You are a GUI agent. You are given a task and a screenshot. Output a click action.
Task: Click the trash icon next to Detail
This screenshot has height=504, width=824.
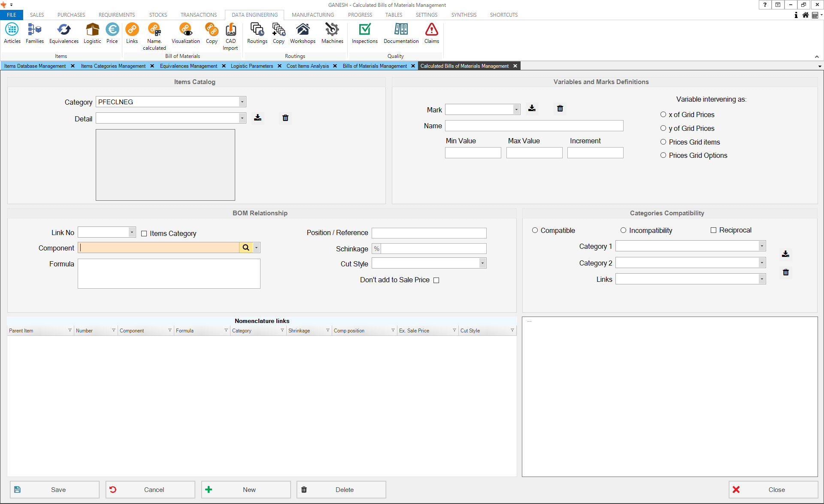(285, 118)
